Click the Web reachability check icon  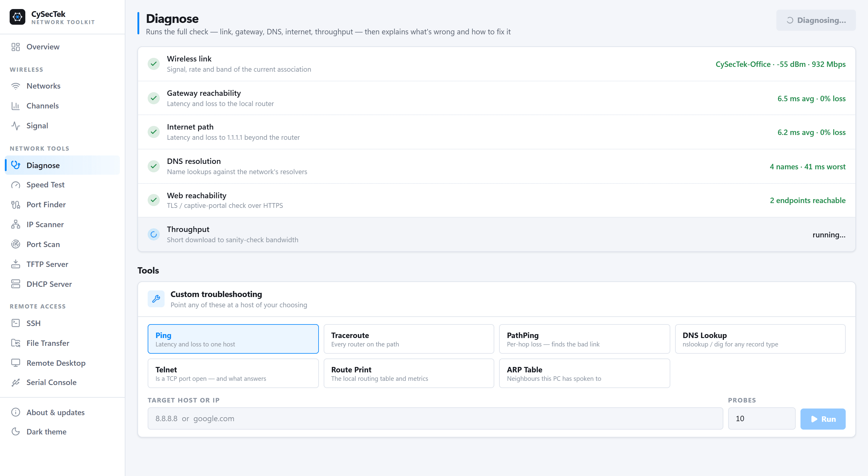click(x=154, y=200)
